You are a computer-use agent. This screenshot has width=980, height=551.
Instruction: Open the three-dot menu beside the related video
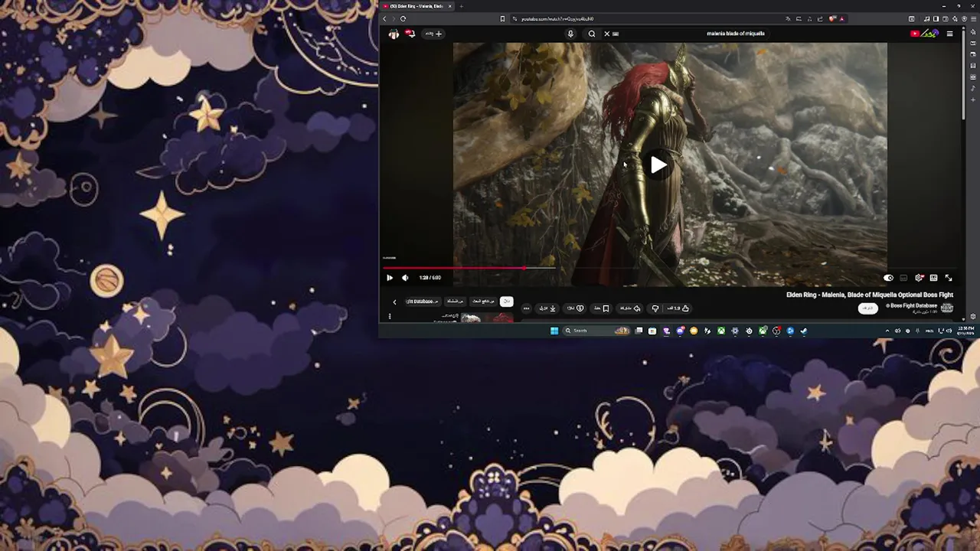tap(390, 316)
